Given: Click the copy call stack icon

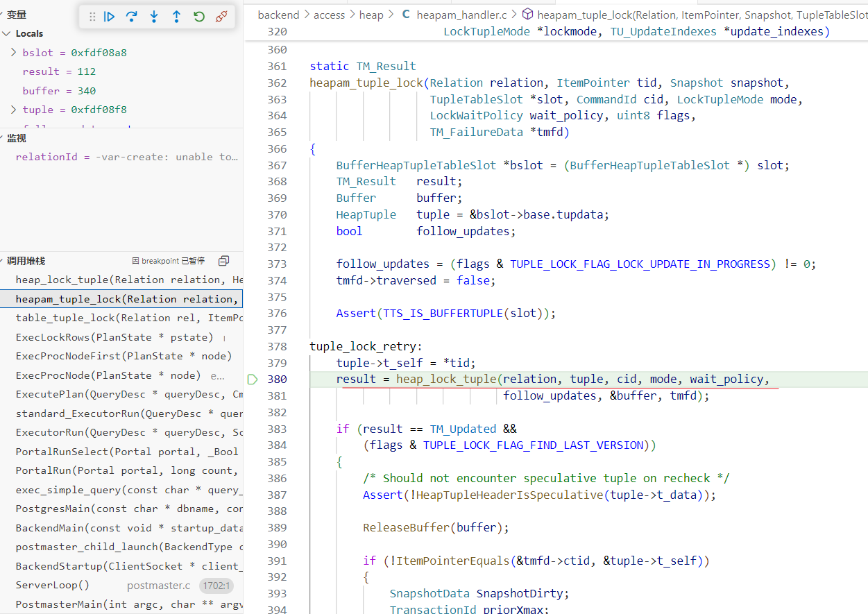Looking at the screenshot, I should 223,261.
